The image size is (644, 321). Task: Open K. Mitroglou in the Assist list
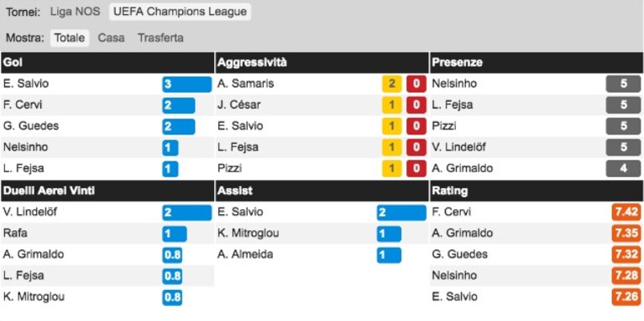pyautogui.click(x=249, y=234)
